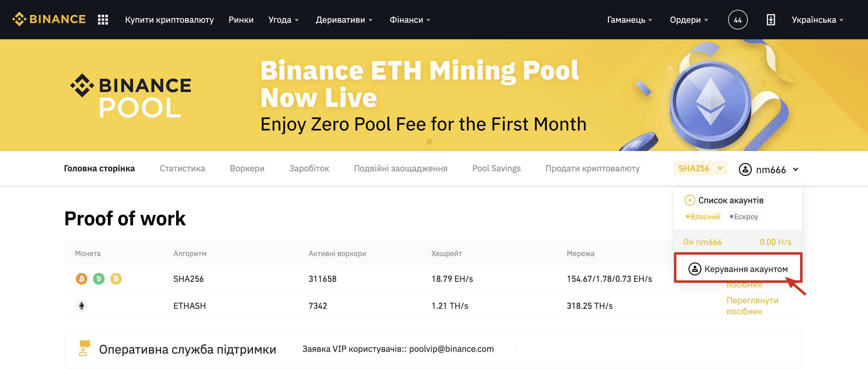Open Список акаунтів in dropdown
The width and height of the screenshot is (868, 369).
tap(731, 200)
